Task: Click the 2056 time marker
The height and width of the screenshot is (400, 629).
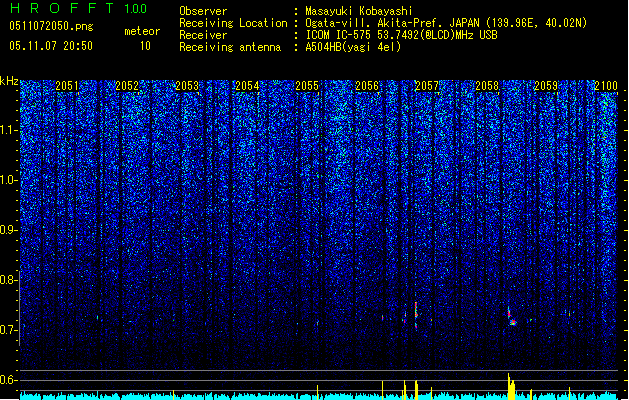Action: click(x=367, y=85)
